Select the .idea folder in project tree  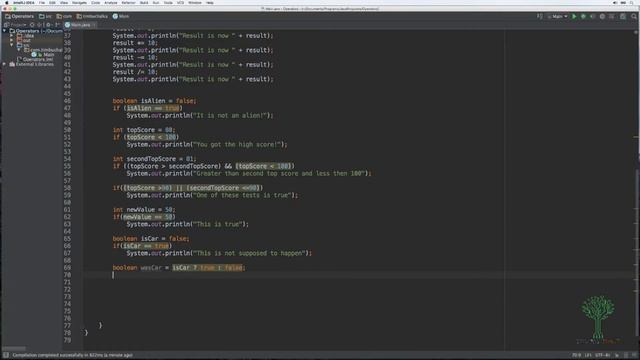coord(26,36)
